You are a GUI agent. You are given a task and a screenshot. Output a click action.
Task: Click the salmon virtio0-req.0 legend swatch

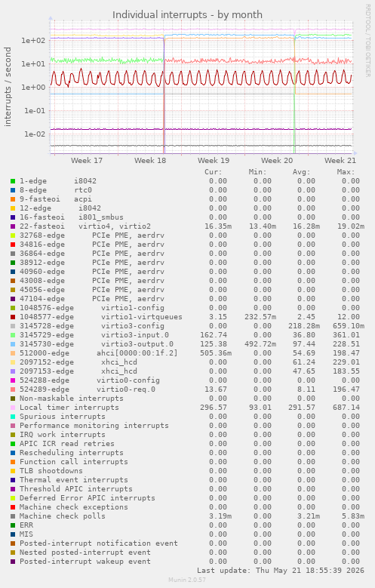[x=13, y=389]
